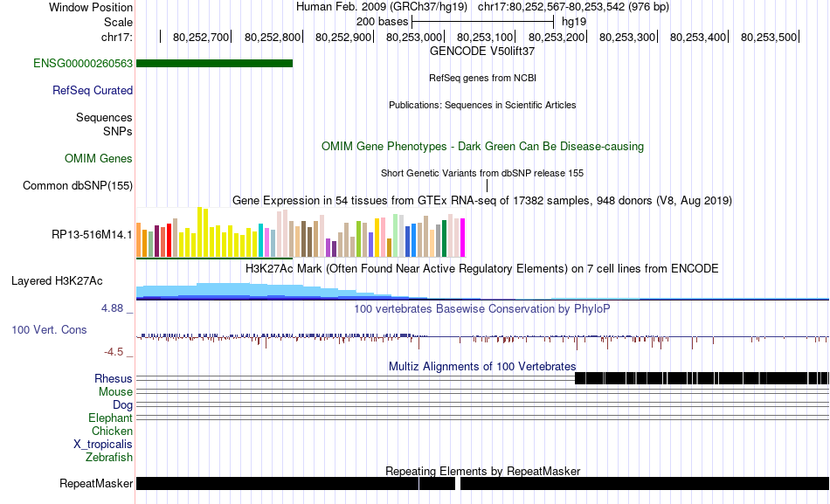
Task: Select the RP13-516M14.1 GTEx label
Action: coord(92,234)
